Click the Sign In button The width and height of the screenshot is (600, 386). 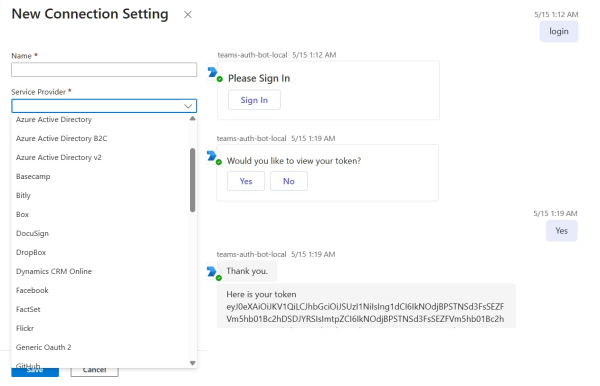[x=254, y=100]
